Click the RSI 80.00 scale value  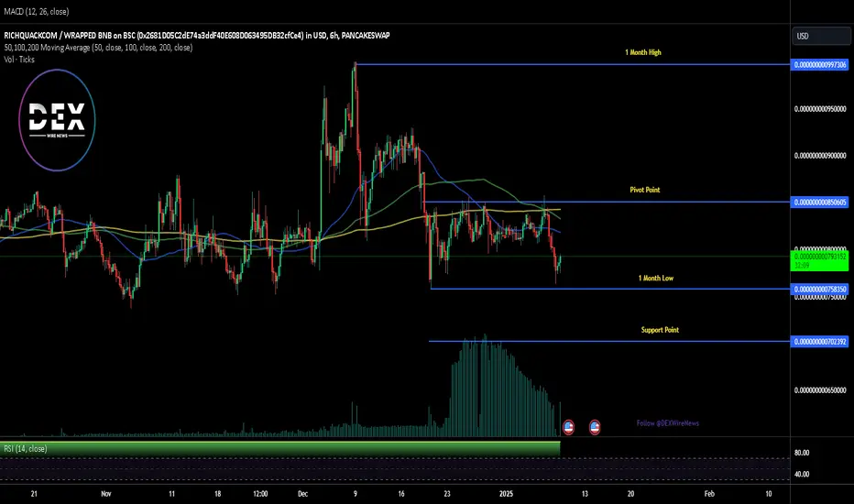(802, 453)
